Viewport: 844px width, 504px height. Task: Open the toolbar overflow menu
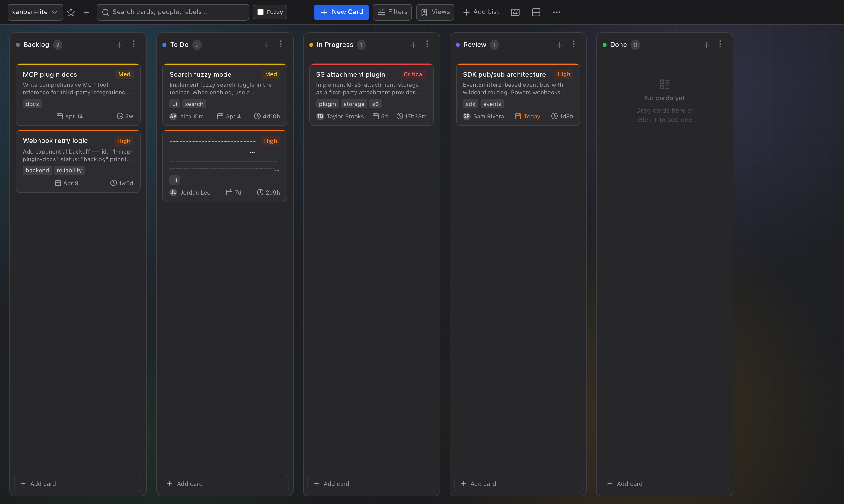(x=557, y=12)
